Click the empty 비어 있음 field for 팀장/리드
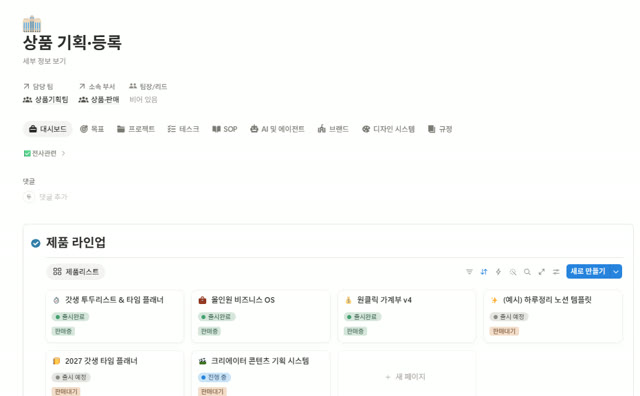The image size is (640, 396). pyautogui.click(x=143, y=100)
